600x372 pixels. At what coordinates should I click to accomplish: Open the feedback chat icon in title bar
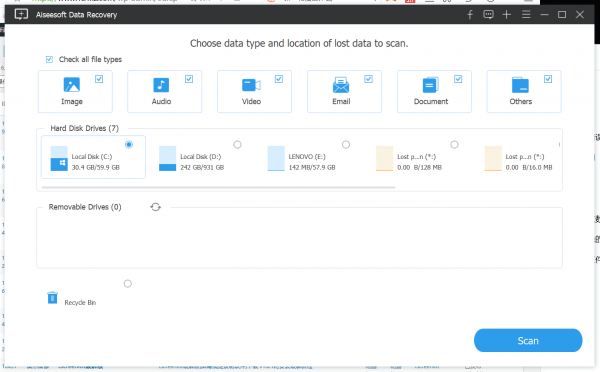[x=488, y=15]
